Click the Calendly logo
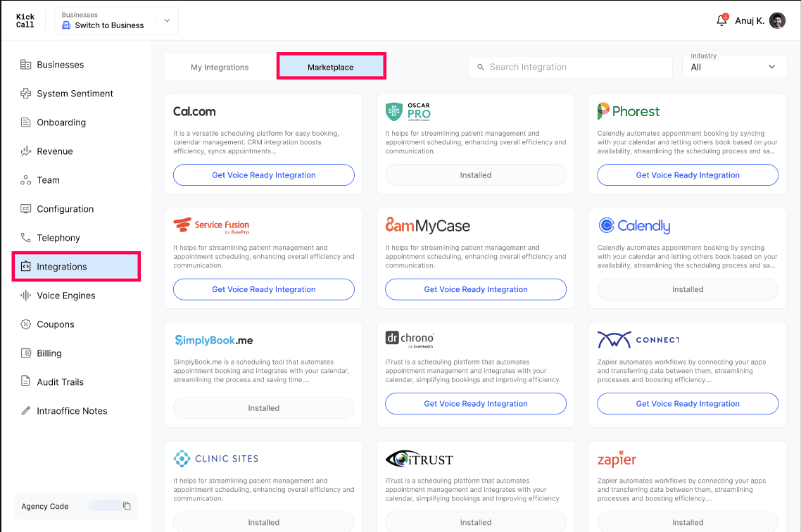The height and width of the screenshot is (532, 801). tap(634, 225)
